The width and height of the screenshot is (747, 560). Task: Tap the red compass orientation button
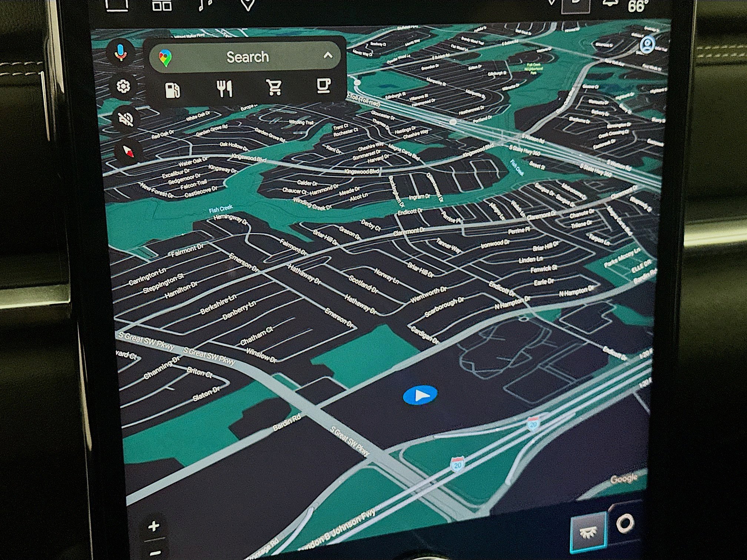pos(129,151)
